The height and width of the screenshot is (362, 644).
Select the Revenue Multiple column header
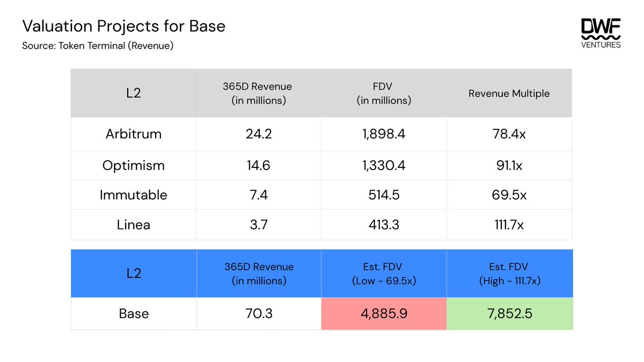click(509, 92)
